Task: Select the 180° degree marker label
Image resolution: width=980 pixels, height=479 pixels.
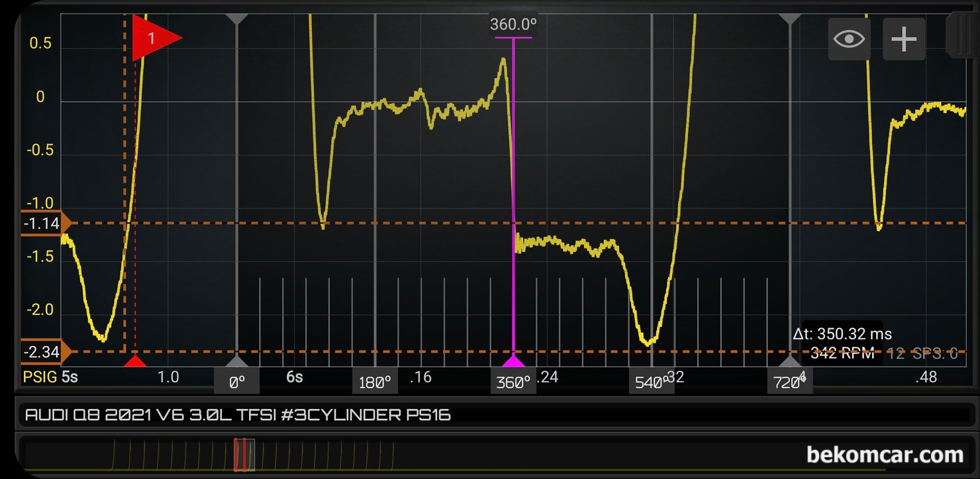Action: (x=375, y=382)
